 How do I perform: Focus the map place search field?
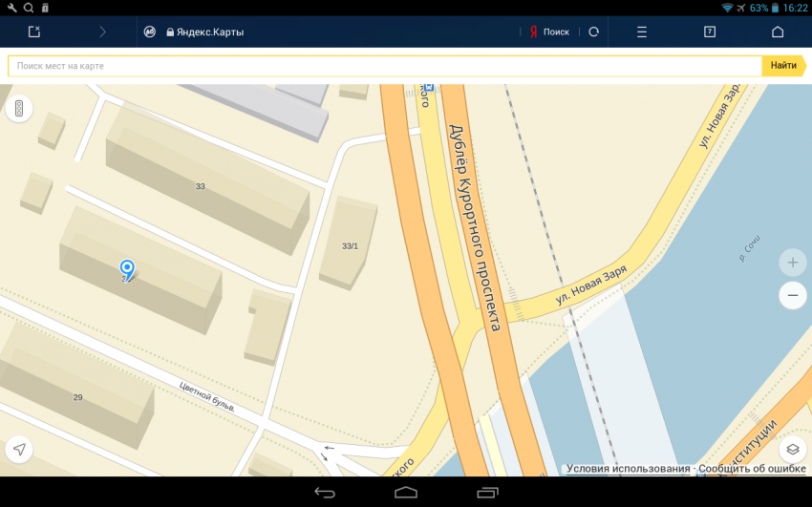[x=382, y=66]
